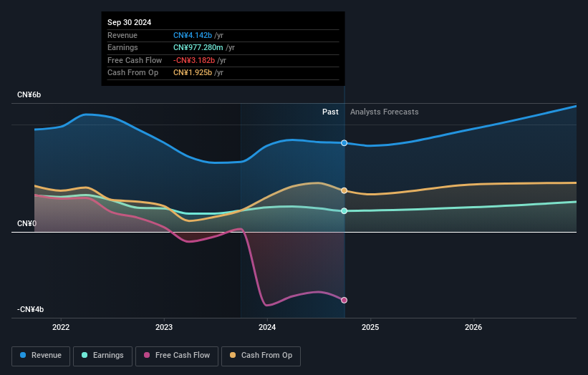
Task: Click the -CN¥3.182b free cash flow value
Action: tap(194, 60)
